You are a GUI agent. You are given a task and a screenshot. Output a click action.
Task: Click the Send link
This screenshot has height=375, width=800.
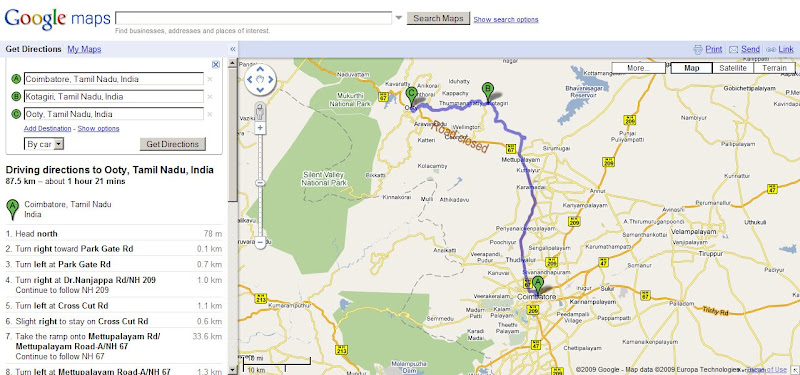[751, 49]
